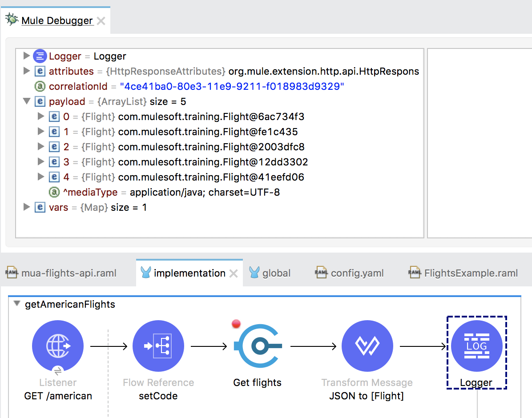Click the mua-flights-api.raml file icon
Image resolution: width=532 pixels, height=418 pixels.
(x=12, y=273)
